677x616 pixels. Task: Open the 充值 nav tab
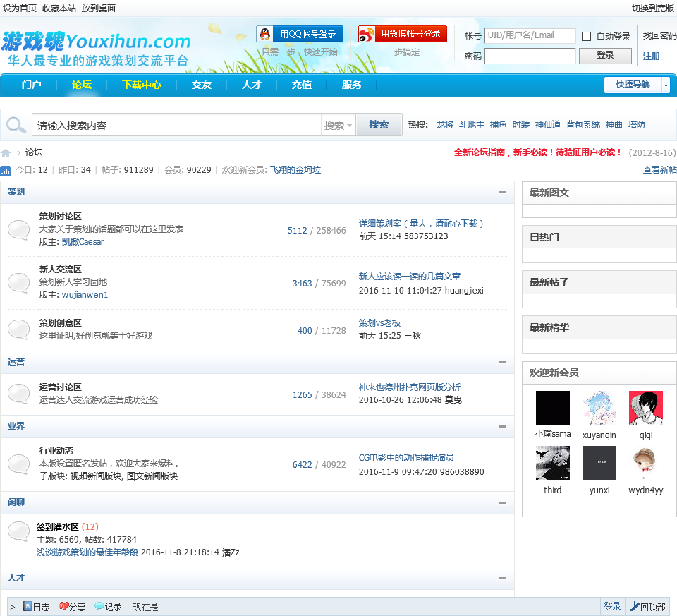[x=302, y=85]
